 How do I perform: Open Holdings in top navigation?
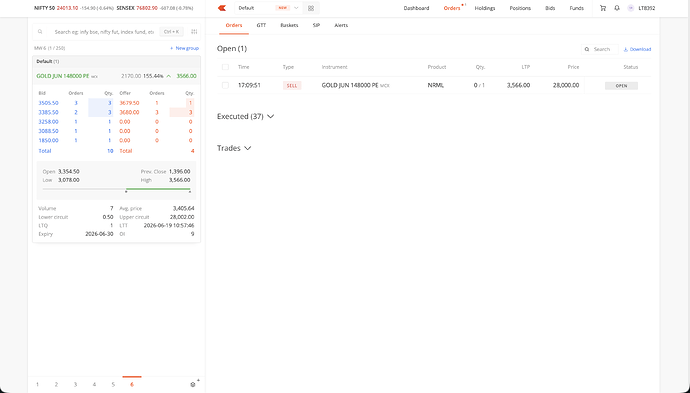point(484,8)
